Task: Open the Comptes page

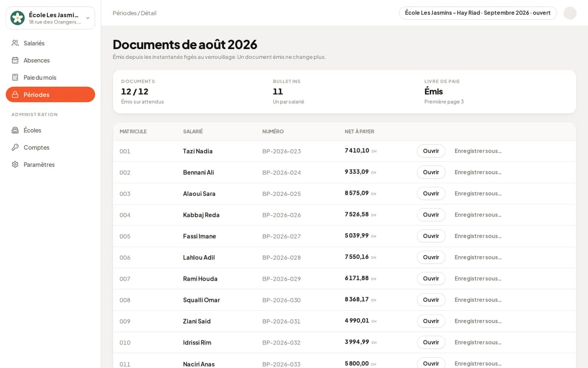Action: pyautogui.click(x=50, y=147)
